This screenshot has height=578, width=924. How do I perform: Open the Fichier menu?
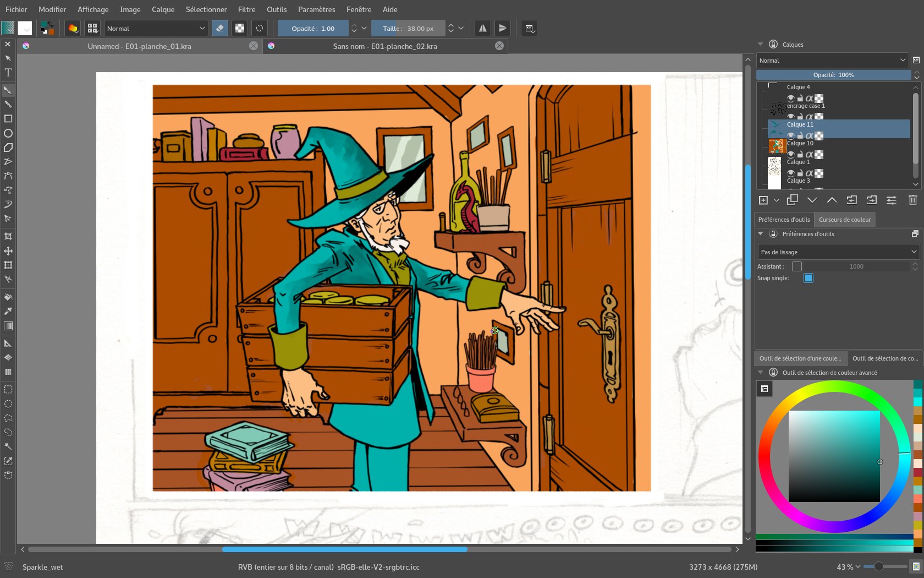tap(16, 9)
